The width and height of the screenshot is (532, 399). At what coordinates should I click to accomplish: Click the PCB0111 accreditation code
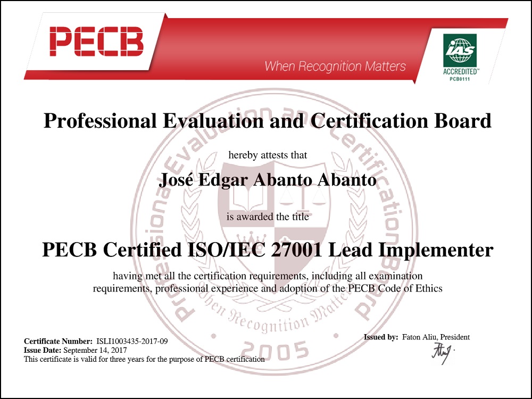[460, 79]
